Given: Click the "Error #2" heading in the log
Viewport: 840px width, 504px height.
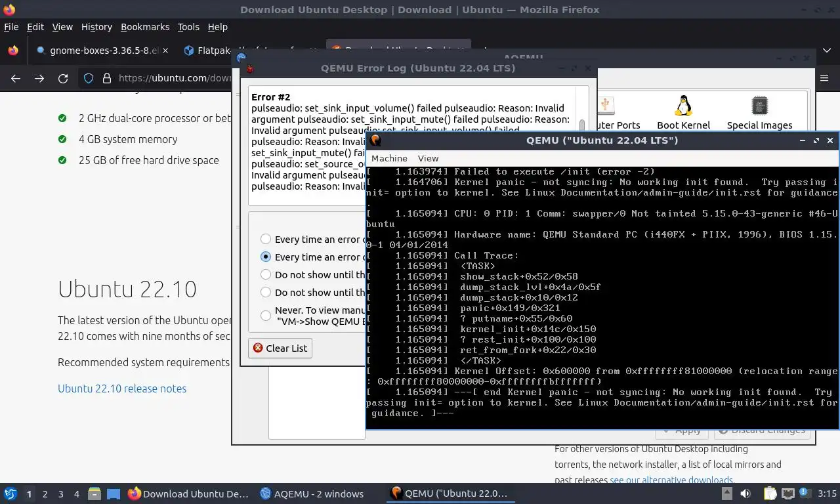Looking at the screenshot, I should coord(270,97).
